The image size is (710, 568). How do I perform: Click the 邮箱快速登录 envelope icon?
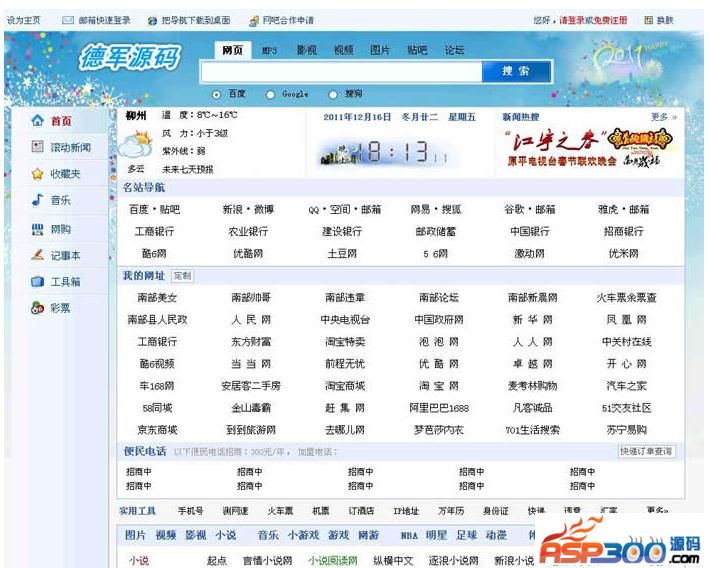tap(68, 20)
